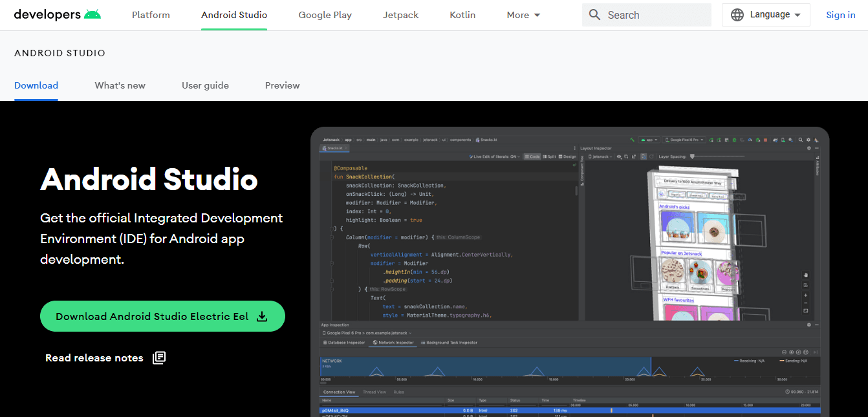The height and width of the screenshot is (417, 868).
Task: Open the Language selector dropdown
Action: pyautogui.click(x=766, y=15)
